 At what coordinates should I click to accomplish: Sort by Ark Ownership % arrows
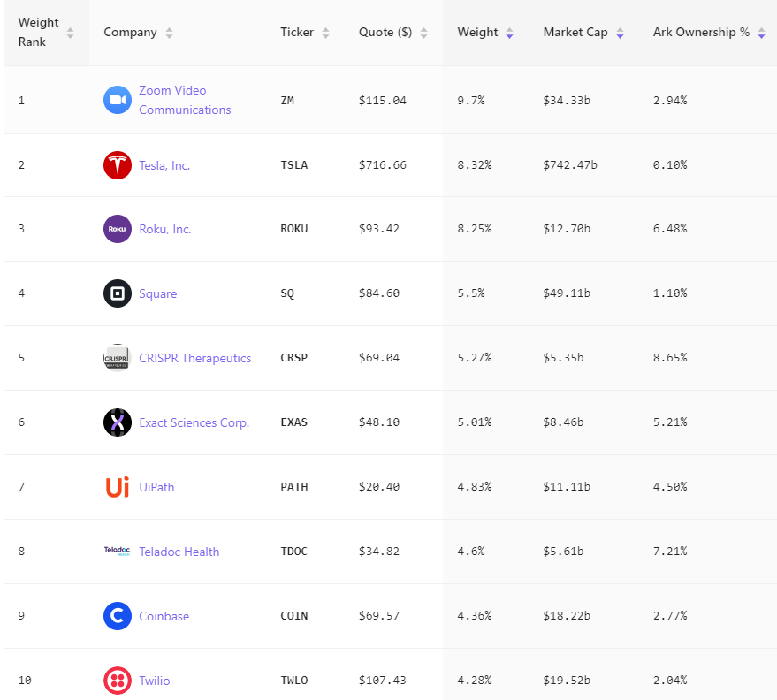coord(762,33)
